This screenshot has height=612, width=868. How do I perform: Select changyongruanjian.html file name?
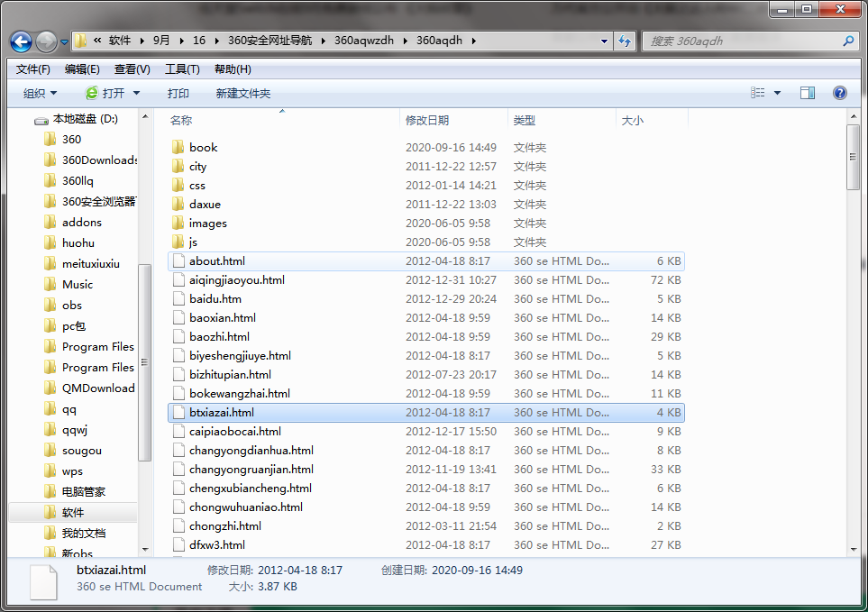(x=251, y=470)
